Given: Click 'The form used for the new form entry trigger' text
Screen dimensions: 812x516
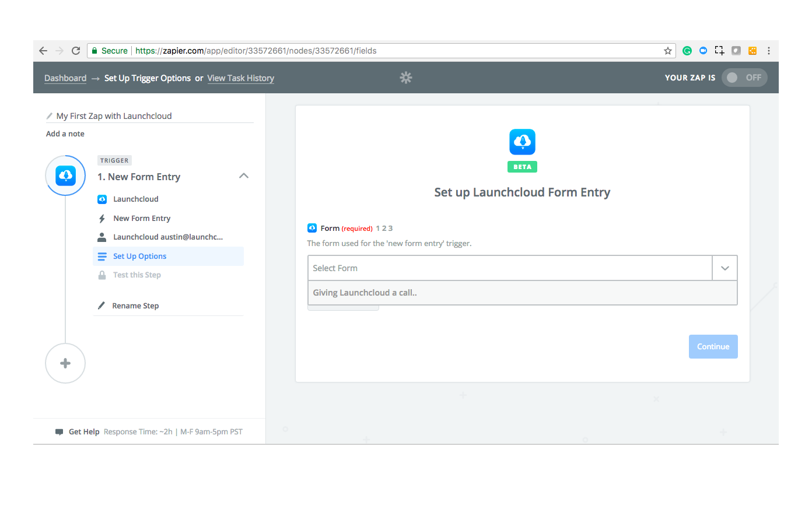Looking at the screenshot, I should (390, 244).
